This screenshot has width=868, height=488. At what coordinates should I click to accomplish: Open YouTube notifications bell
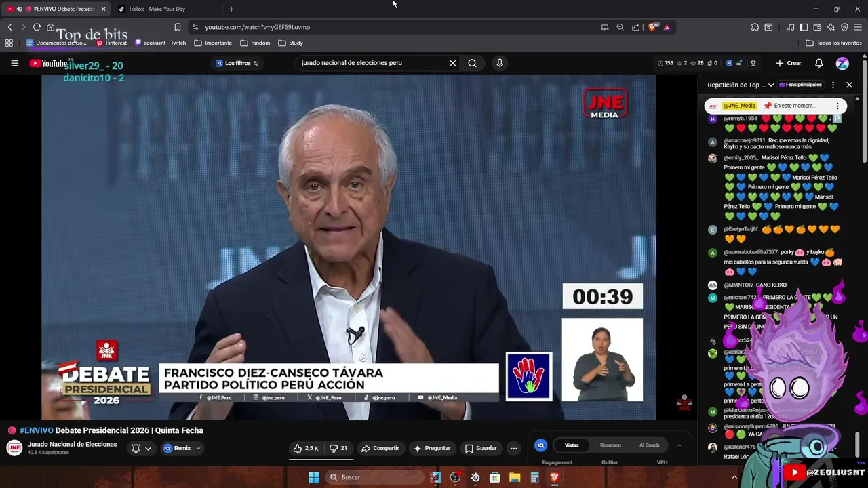[x=818, y=63]
